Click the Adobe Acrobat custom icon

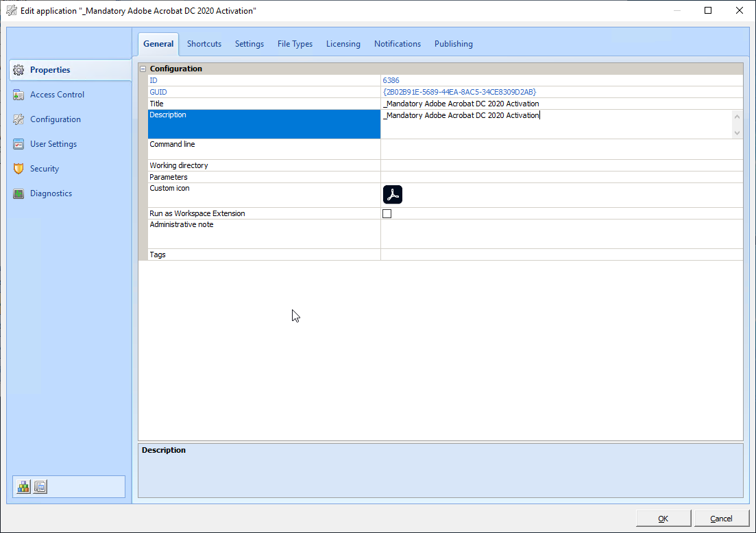[x=393, y=195]
